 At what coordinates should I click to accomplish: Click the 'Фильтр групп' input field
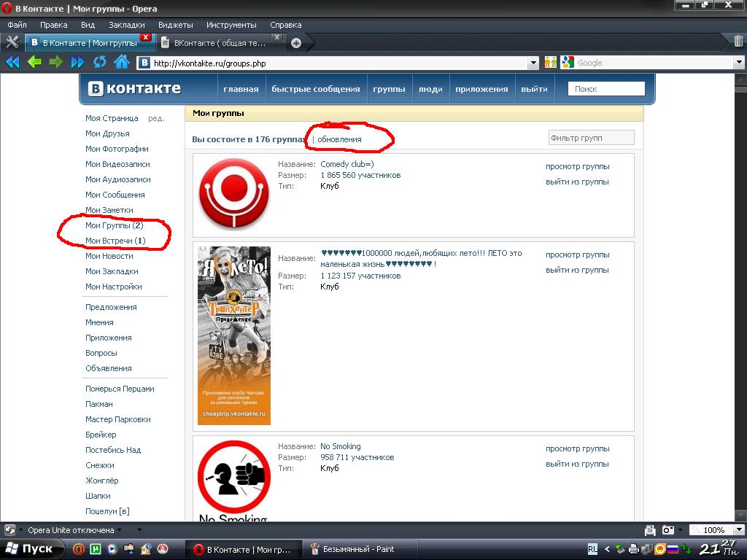591,138
